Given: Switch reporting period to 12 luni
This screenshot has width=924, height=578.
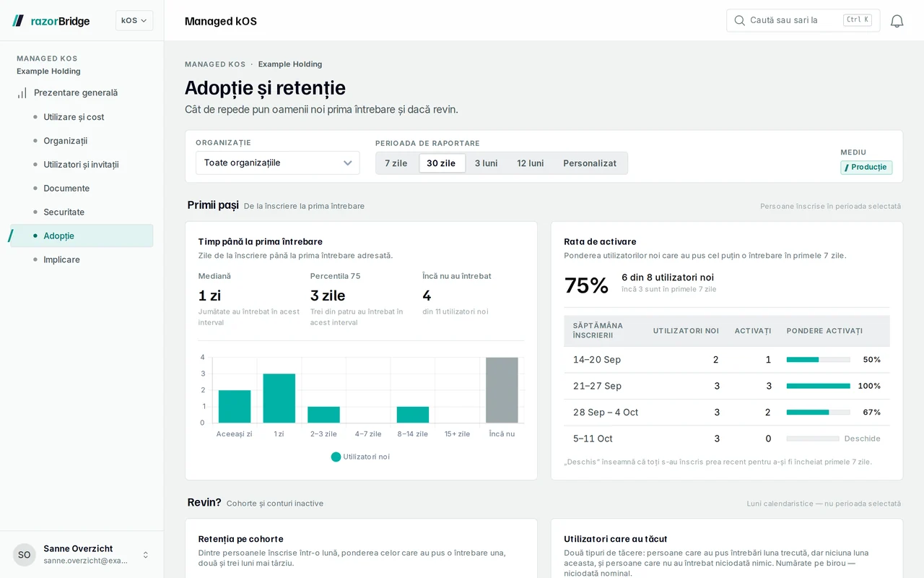Looking at the screenshot, I should pyautogui.click(x=531, y=163).
